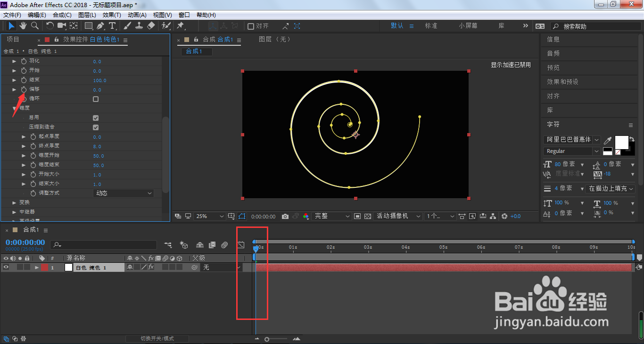Toggle stopwatch for 羽化 property
Image resolution: width=644 pixels, height=344 pixels.
point(24,61)
